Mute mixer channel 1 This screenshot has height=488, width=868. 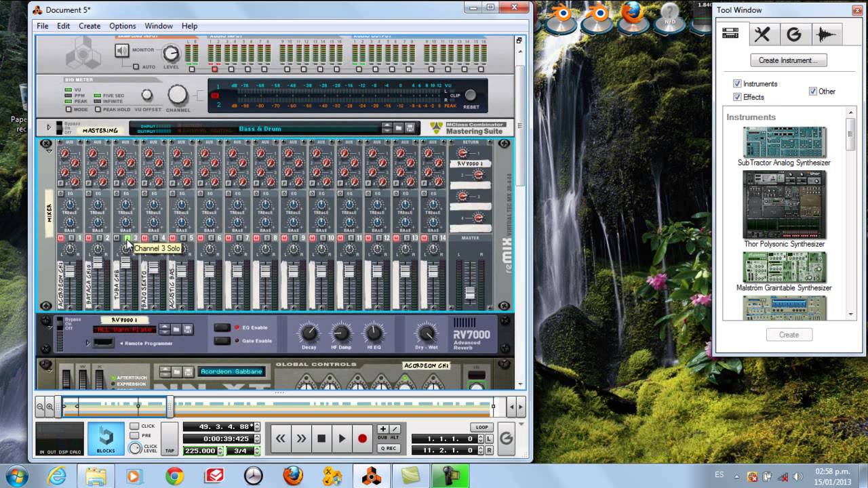61,238
